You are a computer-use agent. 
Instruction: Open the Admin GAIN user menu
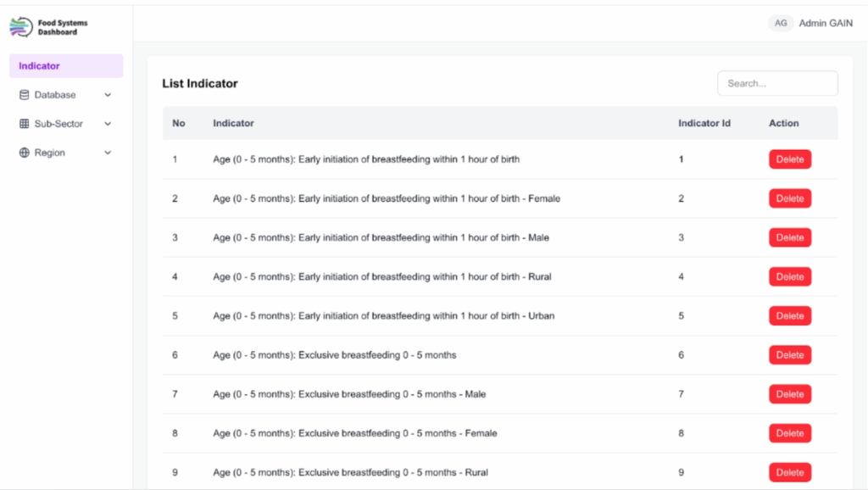pyautogui.click(x=825, y=23)
